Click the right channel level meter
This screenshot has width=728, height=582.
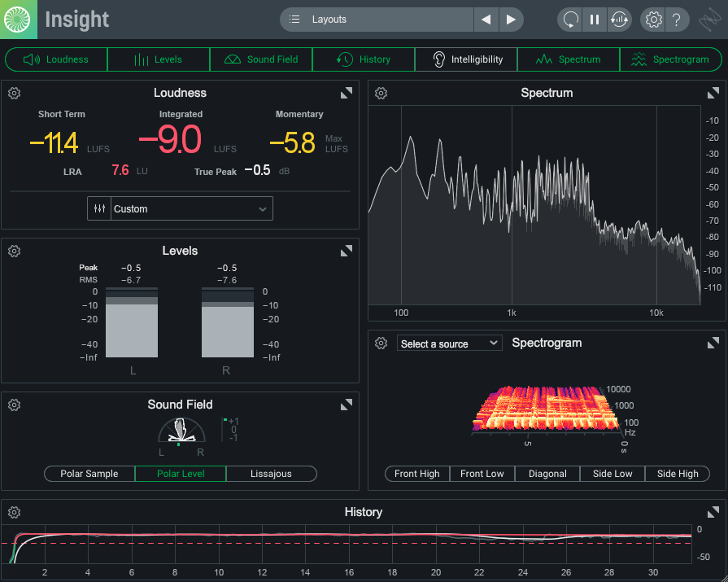(228, 322)
